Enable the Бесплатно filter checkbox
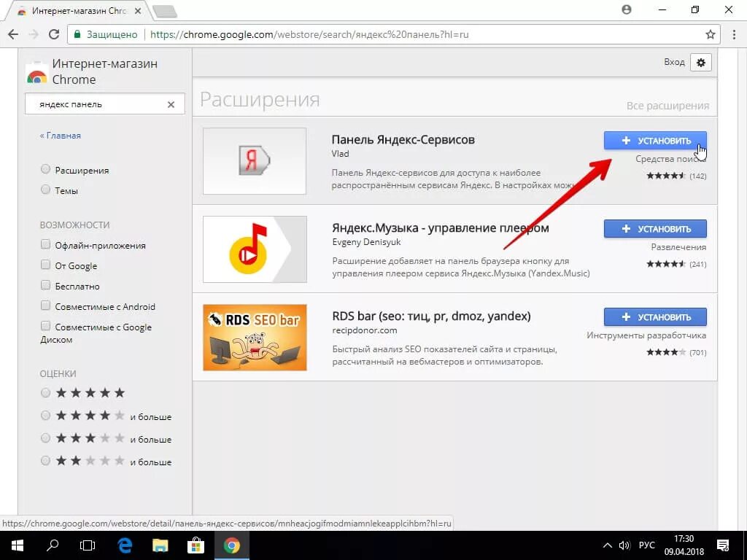Image resolution: width=747 pixels, height=560 pixels. pos(45,285)
